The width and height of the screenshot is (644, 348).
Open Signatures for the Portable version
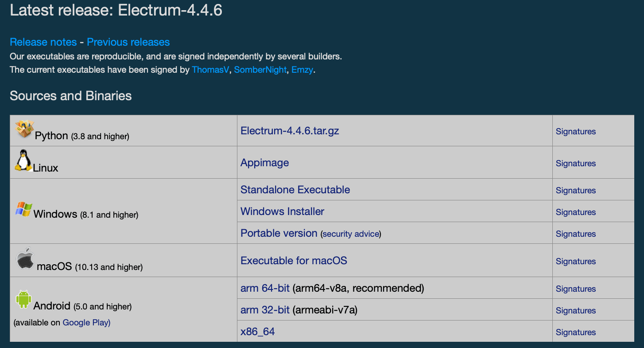[x=575, y=234]
